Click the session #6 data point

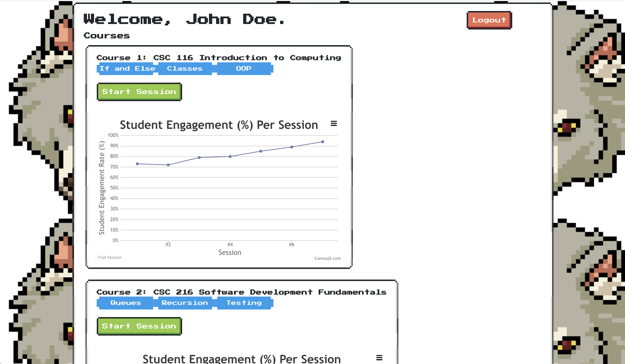click(x=292, y=147)
